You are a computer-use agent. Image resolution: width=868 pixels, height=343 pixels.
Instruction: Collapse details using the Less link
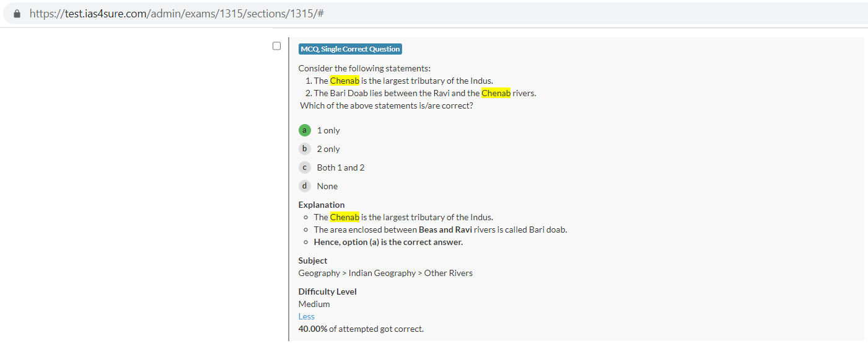(x=306, y=316)
